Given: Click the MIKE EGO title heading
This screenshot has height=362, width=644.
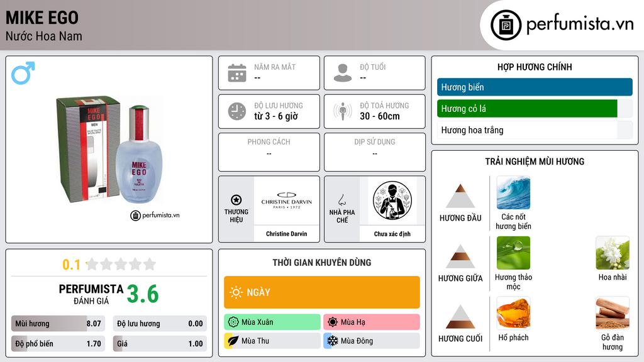Looking at the screenshot, I should tap(42, 18).
